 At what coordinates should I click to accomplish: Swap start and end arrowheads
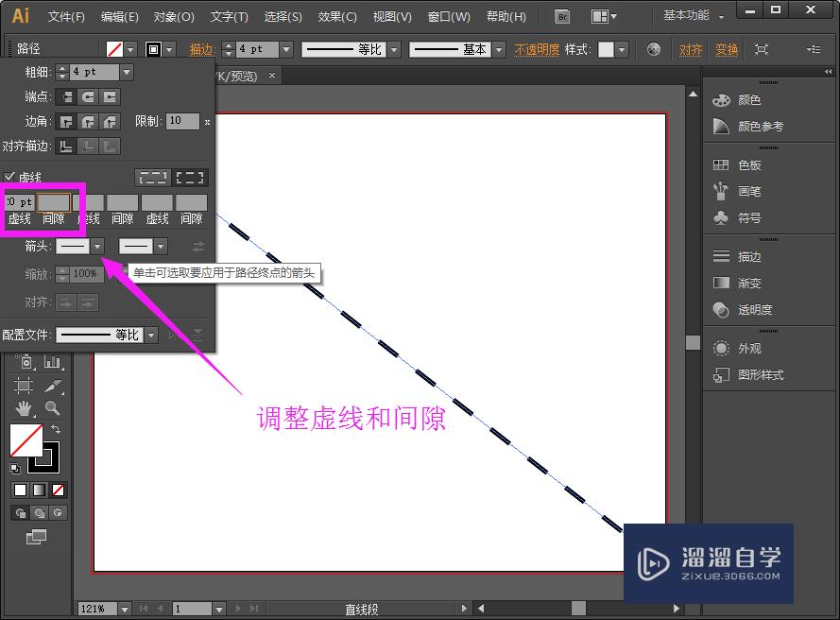point(198,247)
